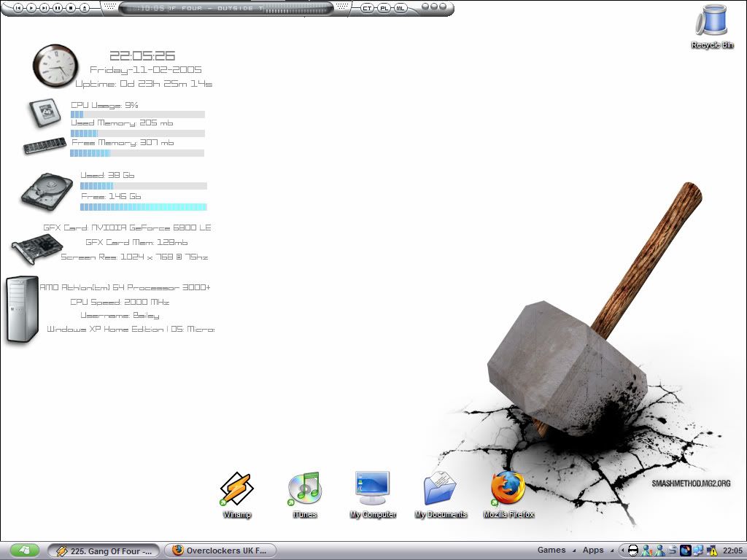Launch Mozilla Firefox from the dock
Image resolution: width=747 pixels, height=560 pixels.
tap(508, 489)
